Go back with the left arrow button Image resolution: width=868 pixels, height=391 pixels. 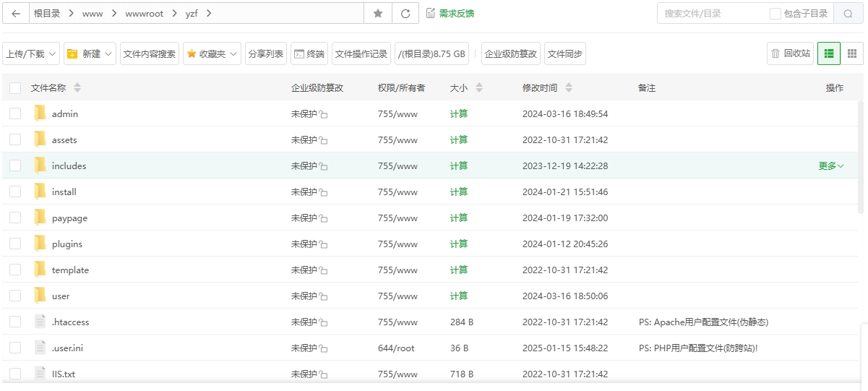point(16,14)
